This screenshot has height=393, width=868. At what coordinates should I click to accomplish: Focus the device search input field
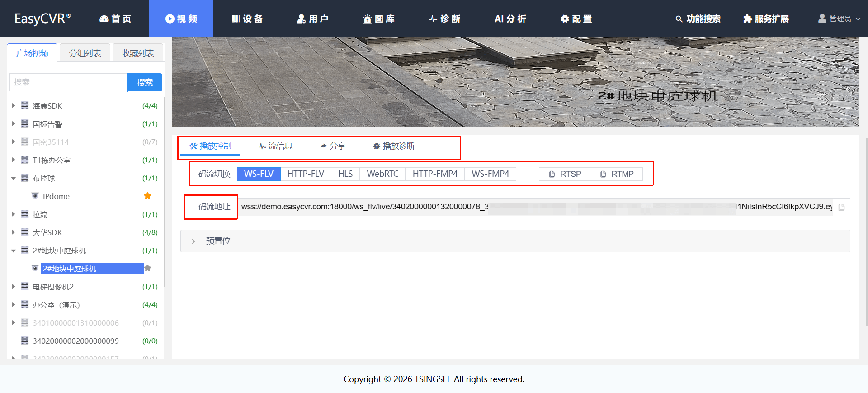[x=68, y=82]
